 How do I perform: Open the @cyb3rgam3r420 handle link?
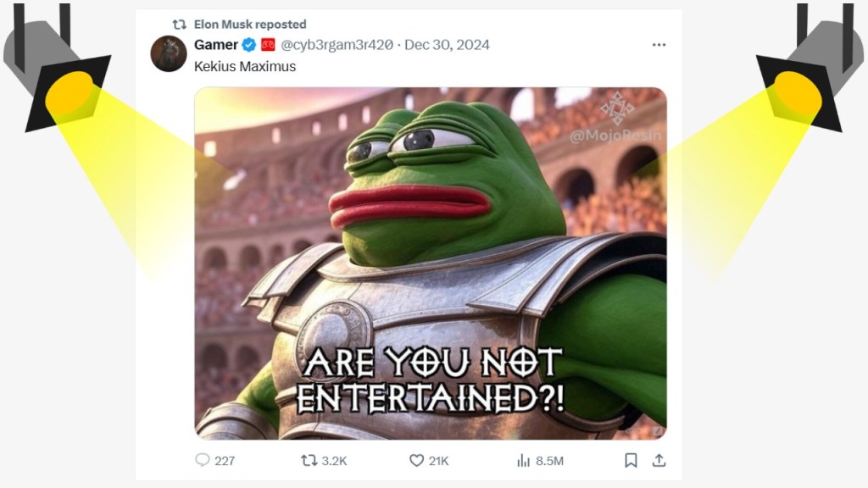[x=337, y=45]
